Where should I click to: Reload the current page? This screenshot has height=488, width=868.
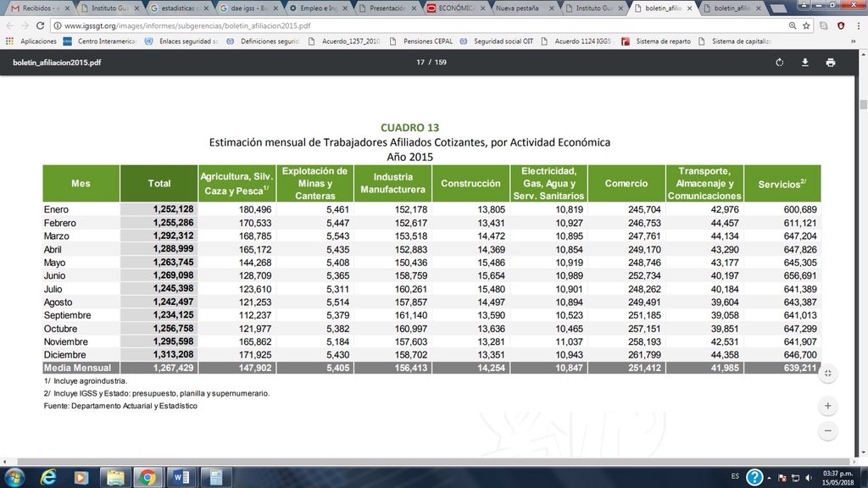[x=40, y=25]
